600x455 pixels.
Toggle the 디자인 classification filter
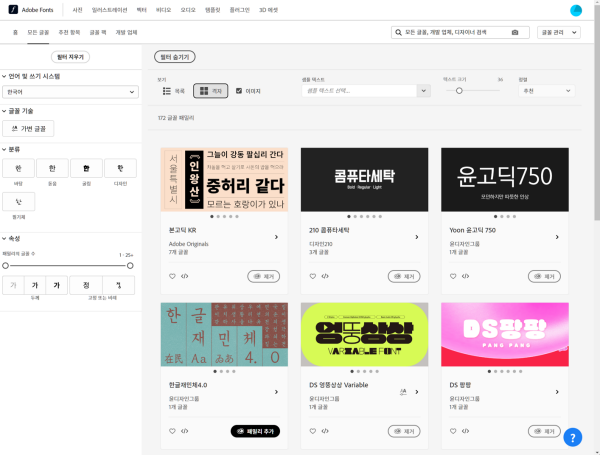pyautogui.click(x=121, y=168)
